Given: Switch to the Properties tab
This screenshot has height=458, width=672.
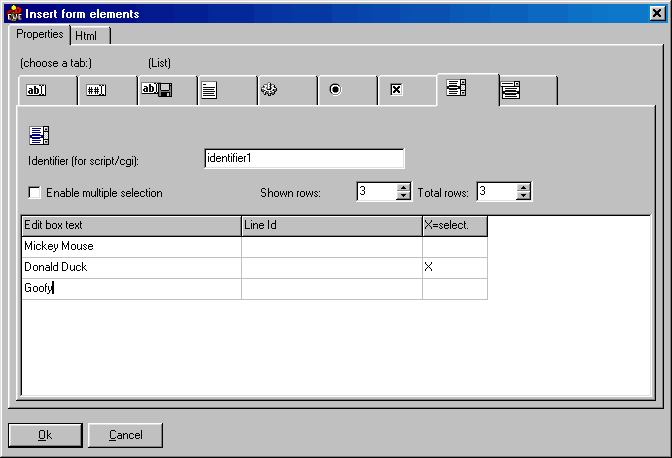Looking at the screenshot, I should [x=40, y=34].
